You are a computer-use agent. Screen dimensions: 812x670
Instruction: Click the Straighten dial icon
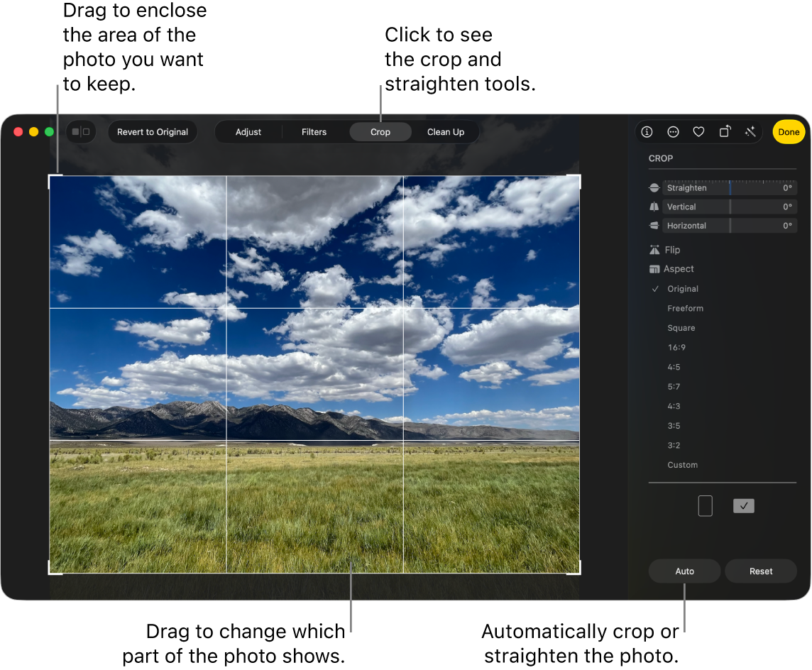(x=654, y=187)
